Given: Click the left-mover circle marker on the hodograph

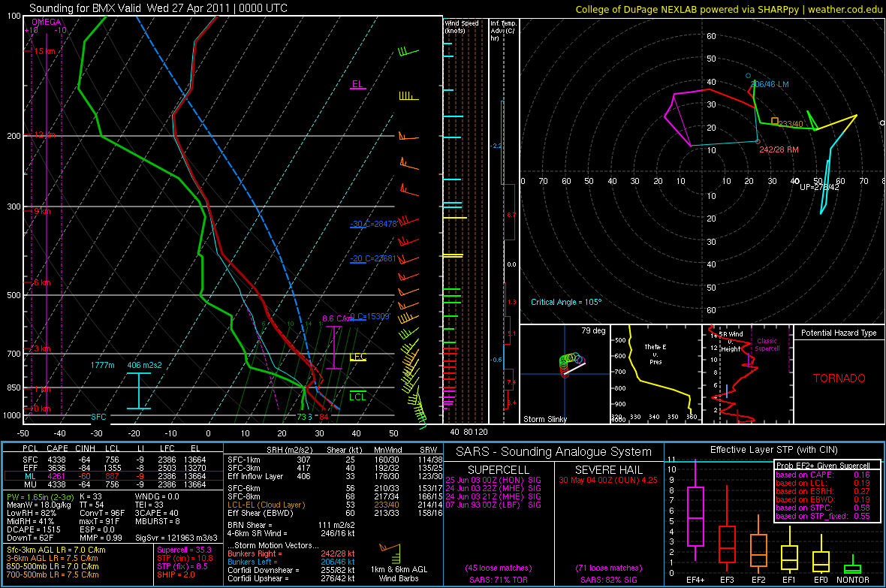Looking at the screenshot, I should pos(748,76).
